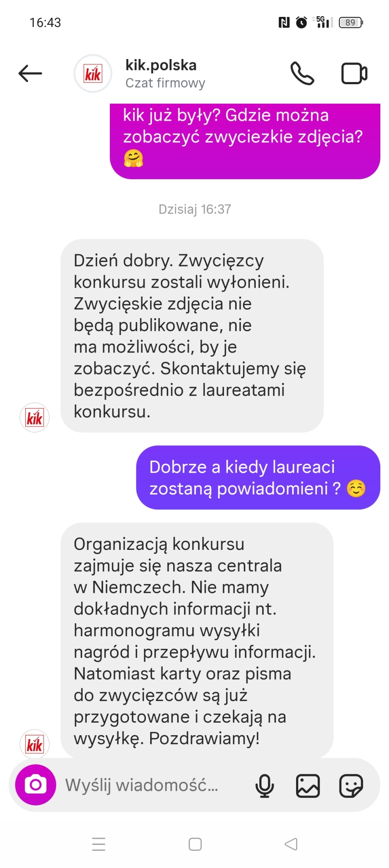Start a video call with kik.polska
389x868 pixels.
[354, 73]
